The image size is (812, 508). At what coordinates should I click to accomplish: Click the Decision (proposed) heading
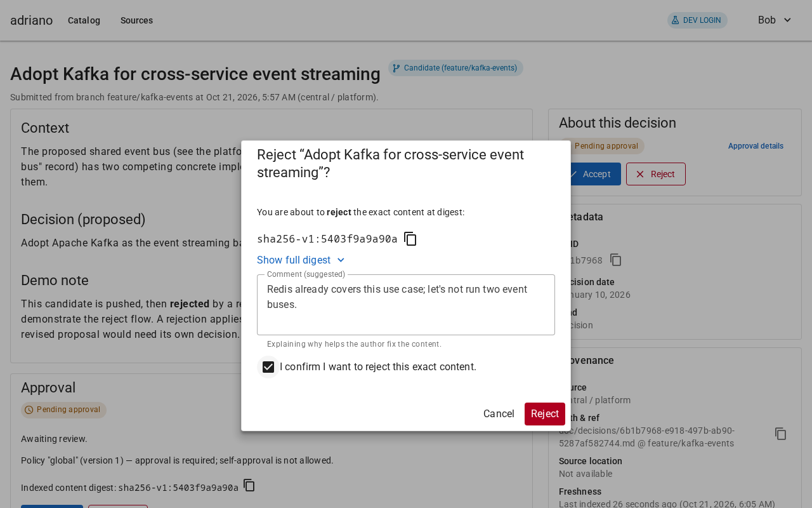pyautogui.click(x=83, y=220)
